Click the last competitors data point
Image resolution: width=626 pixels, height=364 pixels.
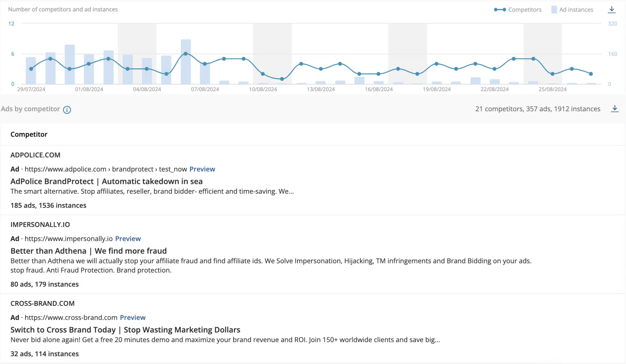[591, 74]
